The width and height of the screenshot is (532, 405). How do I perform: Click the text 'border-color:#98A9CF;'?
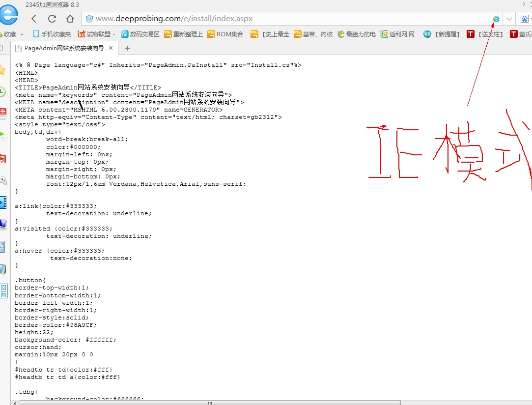pos(56,325)
